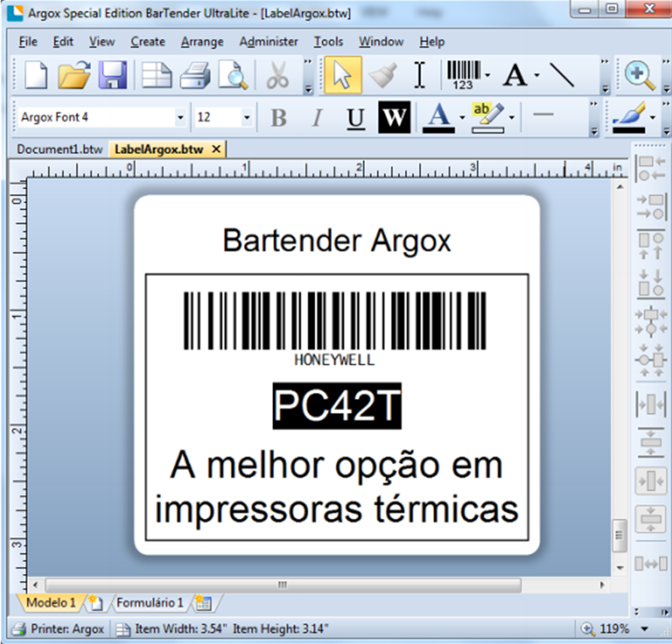672x644 pixels.
Task: Click the font color A swatch
Action: (x=439, y=118)
